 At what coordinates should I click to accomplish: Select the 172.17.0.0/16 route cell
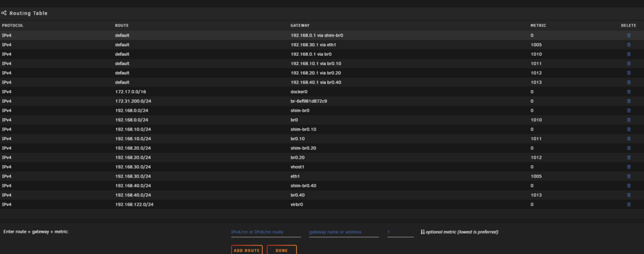[130, 92]
